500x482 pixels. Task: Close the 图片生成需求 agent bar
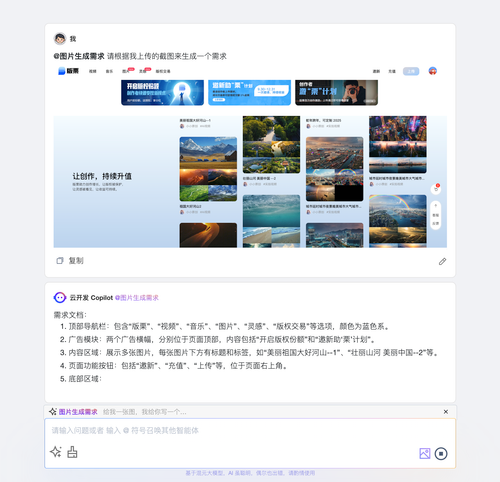(446, 412)
